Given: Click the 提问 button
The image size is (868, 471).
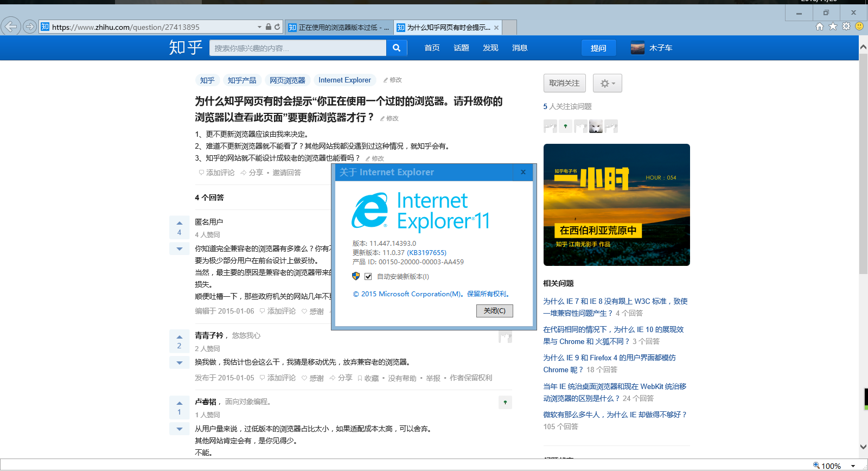Looking at the screenshot, I should [x=599, y=48].
